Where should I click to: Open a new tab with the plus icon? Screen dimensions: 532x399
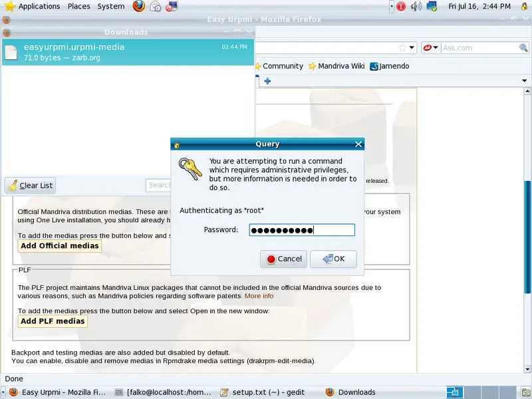(x=267, y=81)
